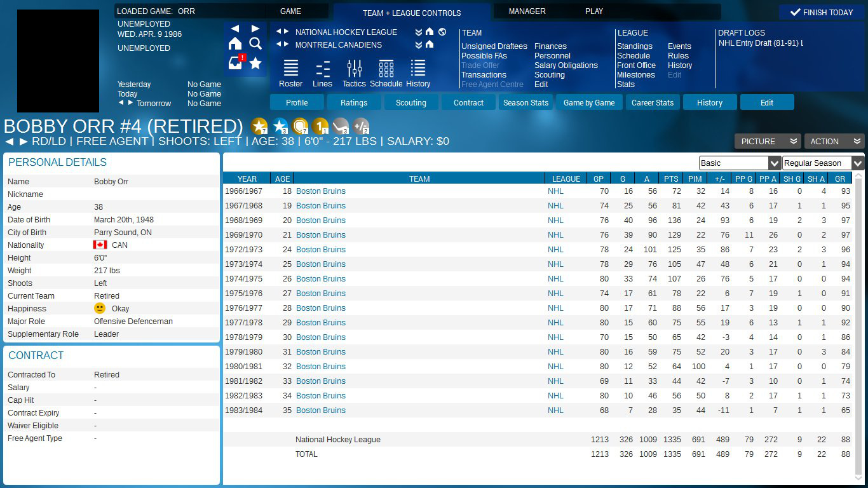Sort table by GP column header
Image resolution: width=868 pixels, height=488 pixels.
coord(599,179)
